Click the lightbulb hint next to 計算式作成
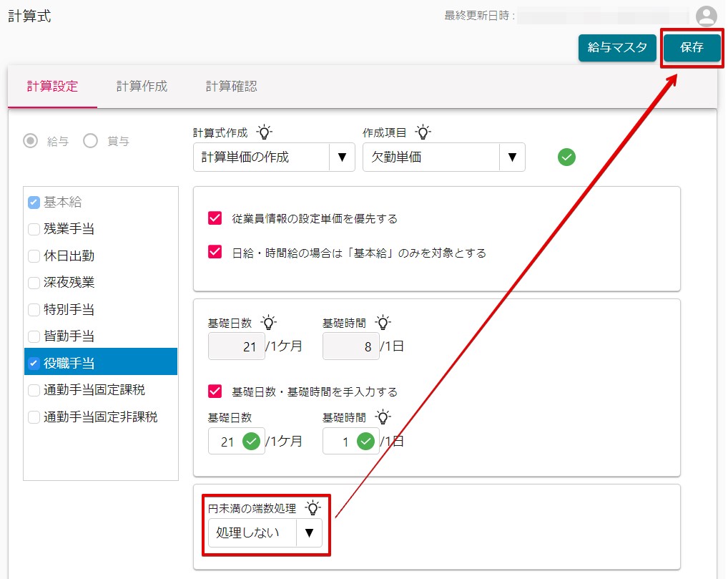Image resolution: width=728 pixels, height=579 pixels. (264, 132)
